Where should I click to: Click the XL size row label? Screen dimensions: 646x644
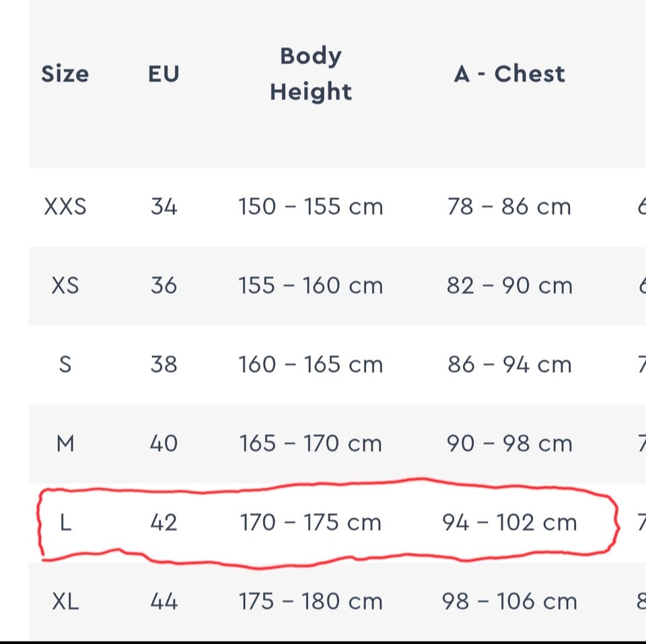tap(65, 602)
